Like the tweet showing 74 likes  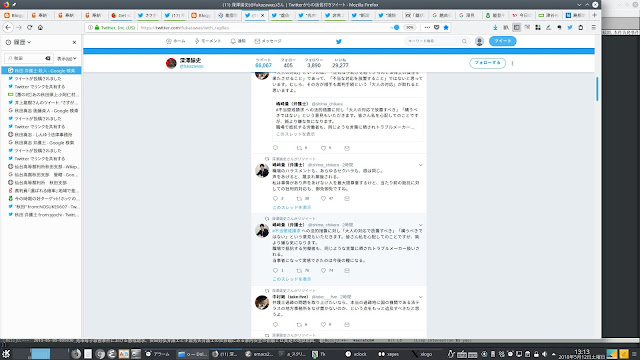click(x=323, y=270)
